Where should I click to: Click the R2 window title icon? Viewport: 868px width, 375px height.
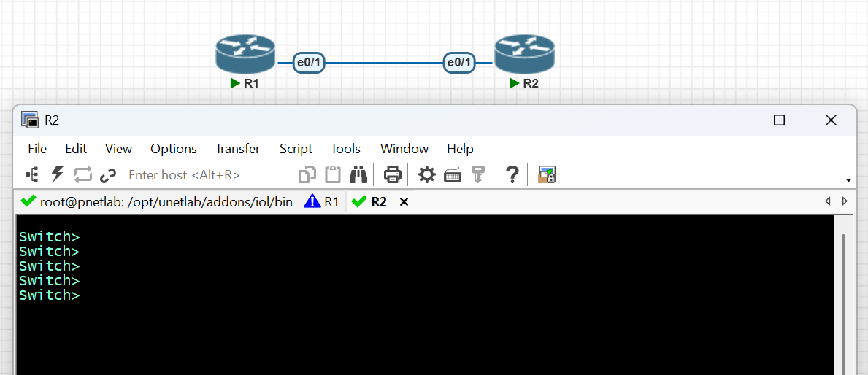click(x=29, y=120)
